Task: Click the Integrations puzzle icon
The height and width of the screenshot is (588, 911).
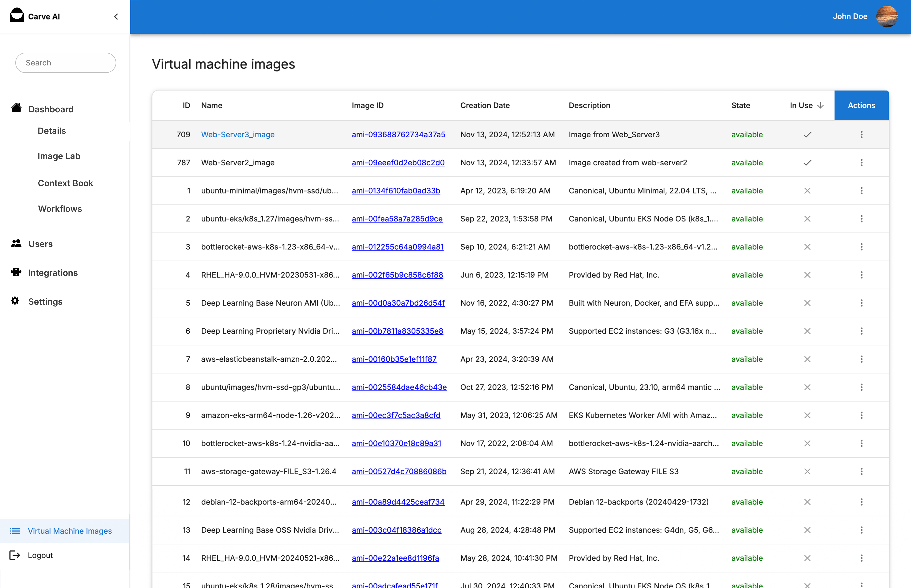Action: (16, 272)
